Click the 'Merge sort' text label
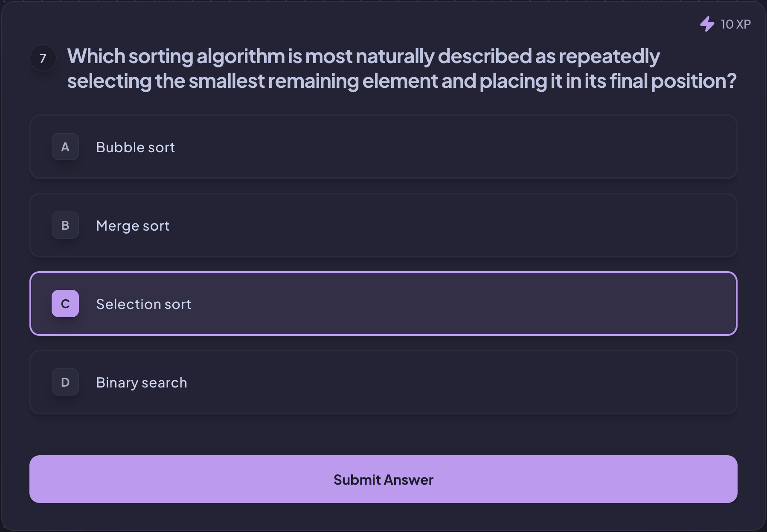 [133, 226]
